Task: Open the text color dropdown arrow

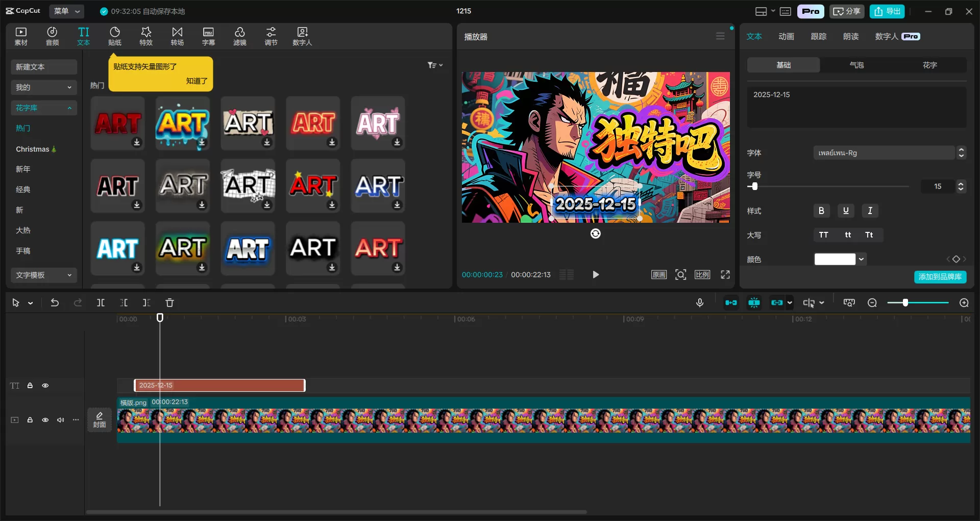Action: point(861,259)
